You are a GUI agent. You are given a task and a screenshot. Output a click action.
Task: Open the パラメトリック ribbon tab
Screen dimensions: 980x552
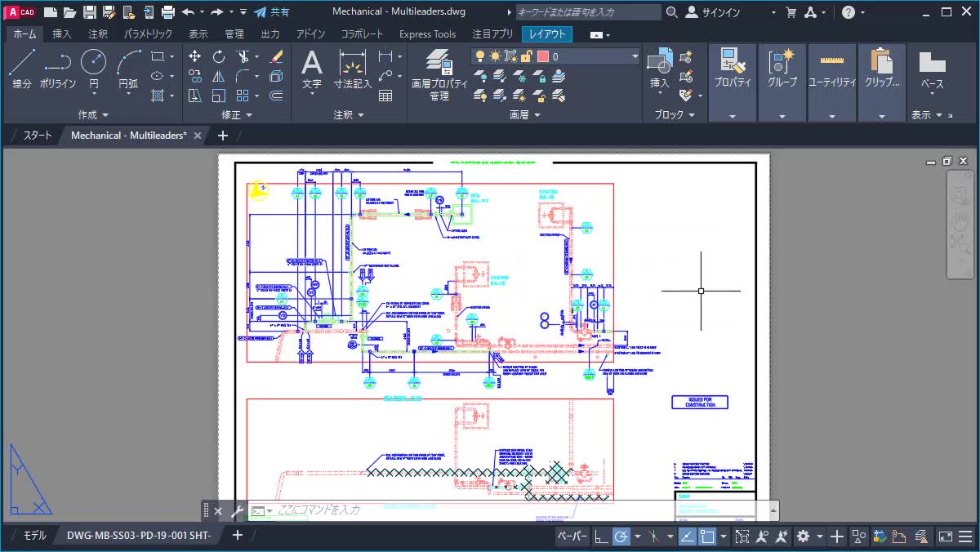coord(149,34)
